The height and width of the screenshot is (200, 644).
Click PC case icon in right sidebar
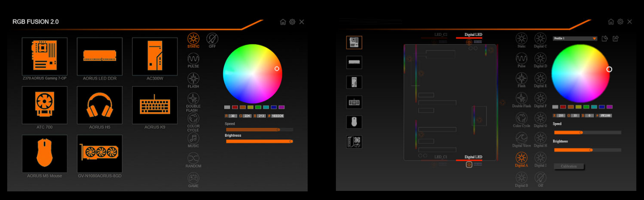tap(354, 82)
